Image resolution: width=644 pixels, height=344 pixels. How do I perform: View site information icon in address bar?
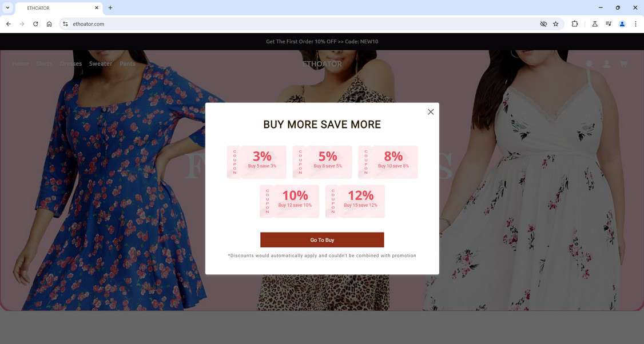(x=65, y=24)
